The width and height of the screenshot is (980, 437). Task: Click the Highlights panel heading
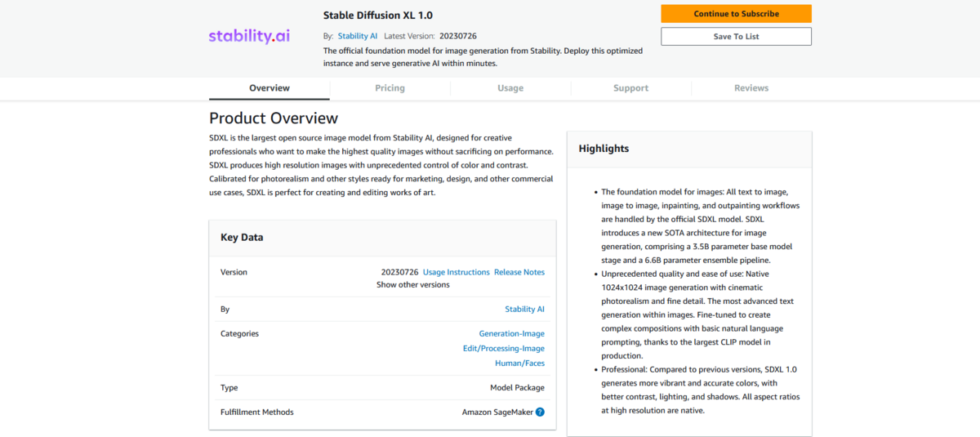[604, 149]
